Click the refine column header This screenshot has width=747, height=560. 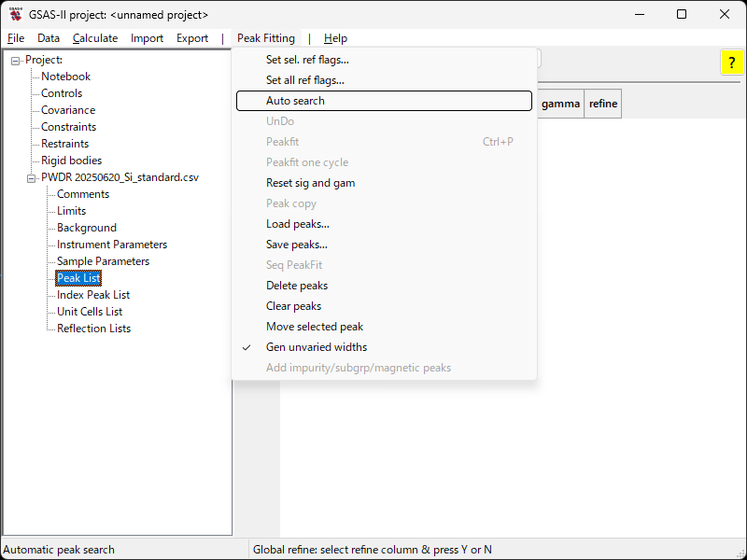602,104
